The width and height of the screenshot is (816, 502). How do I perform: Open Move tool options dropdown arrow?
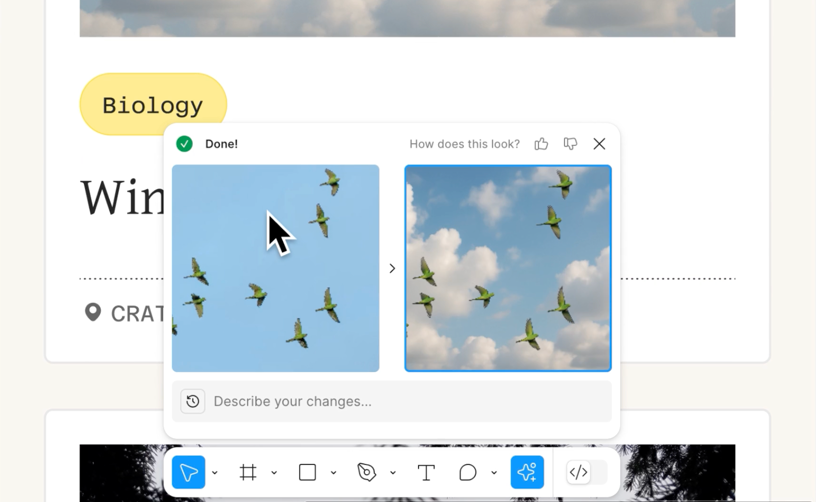(x=214, y=473)
